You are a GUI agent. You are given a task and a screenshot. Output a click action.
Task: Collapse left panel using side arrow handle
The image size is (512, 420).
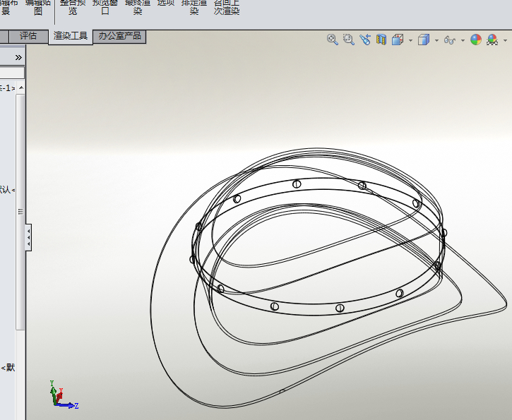(x=29, y=238)
